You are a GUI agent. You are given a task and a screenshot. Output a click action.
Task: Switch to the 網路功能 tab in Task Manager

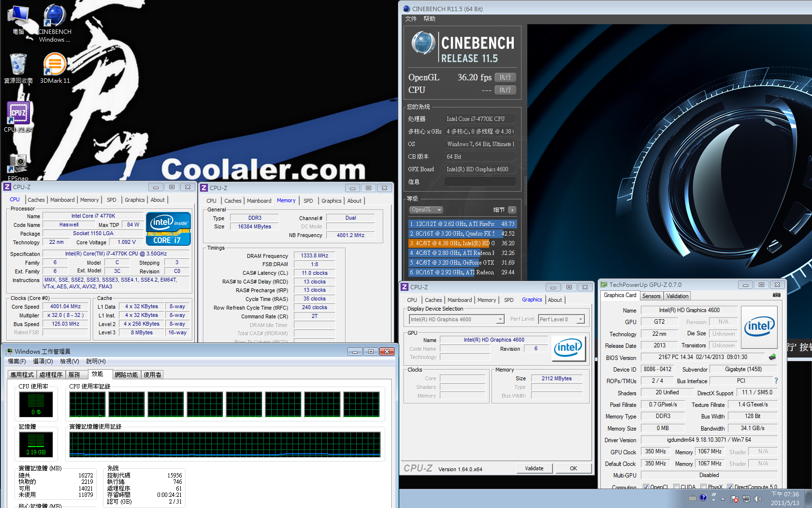pos(126,375)
